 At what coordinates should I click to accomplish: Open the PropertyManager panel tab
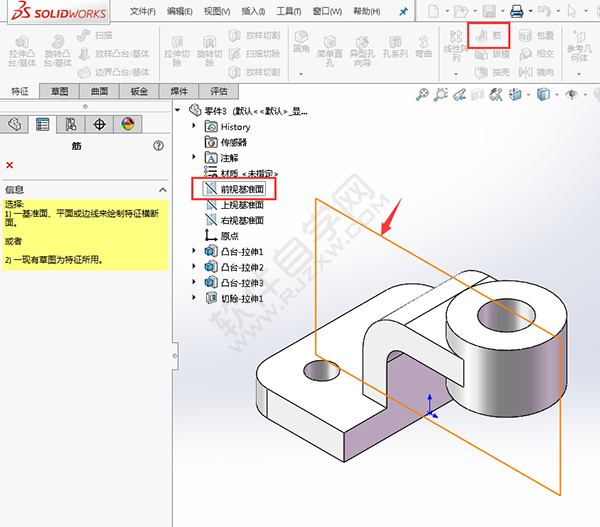point(42,124)
